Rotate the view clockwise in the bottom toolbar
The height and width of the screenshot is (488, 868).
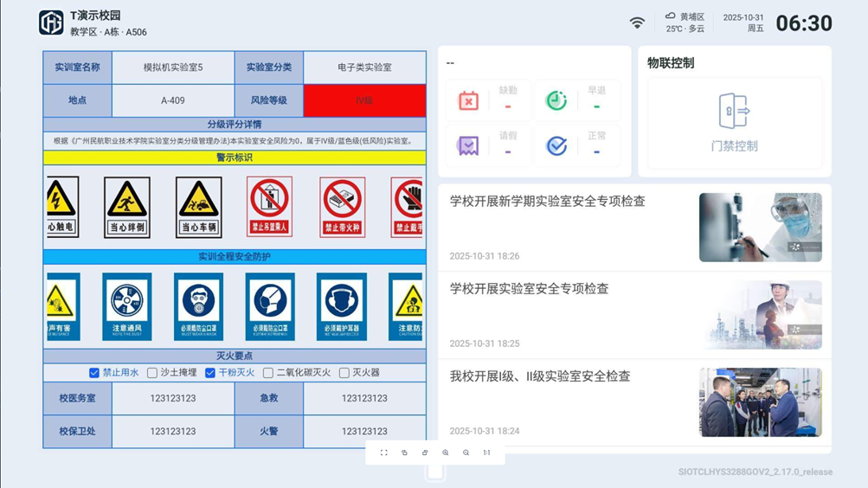425,453
